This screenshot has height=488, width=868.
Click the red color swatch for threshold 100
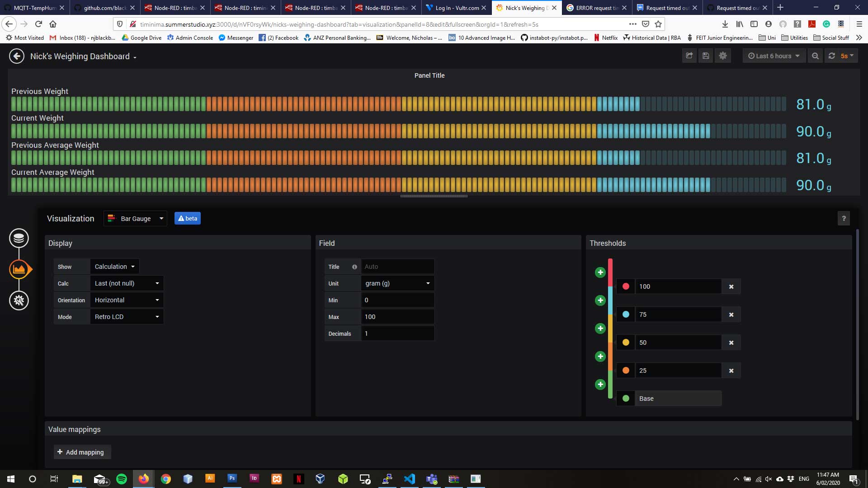tap(626, 286)
